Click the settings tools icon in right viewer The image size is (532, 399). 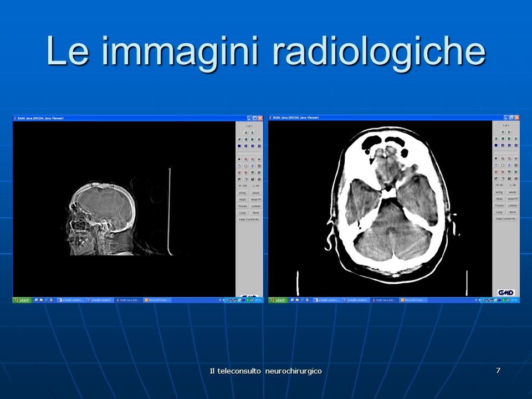coord(496,178)
